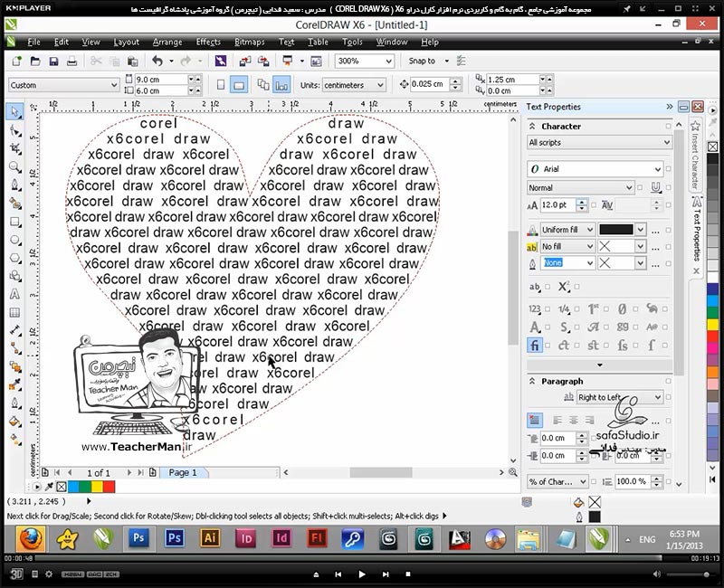Click the KMPlayer volume slider
This screenshot has height=588, width=724.
[x=688, y=574]
